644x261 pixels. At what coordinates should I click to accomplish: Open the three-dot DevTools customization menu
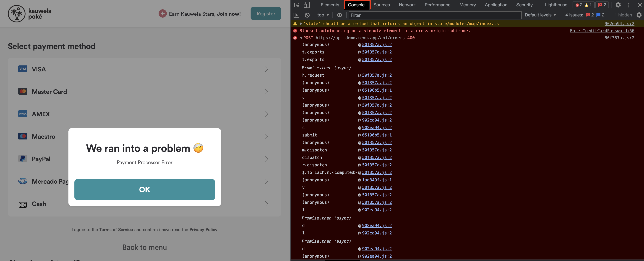tap(629, 5)
